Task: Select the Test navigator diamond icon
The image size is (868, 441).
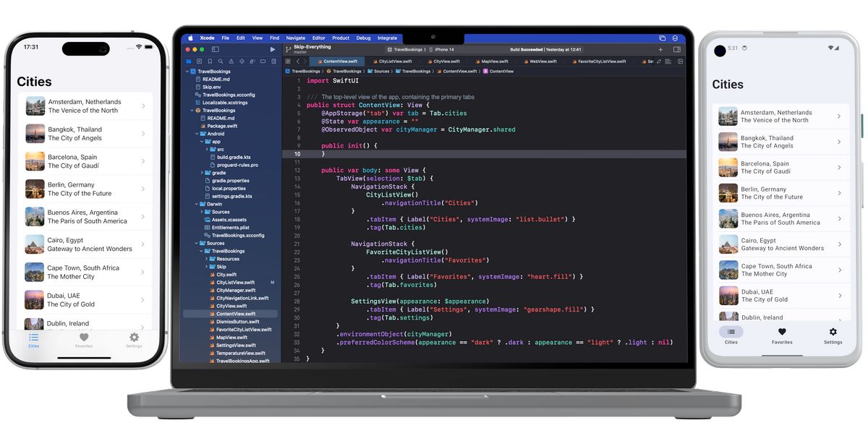Action: [x=242, y=61]
